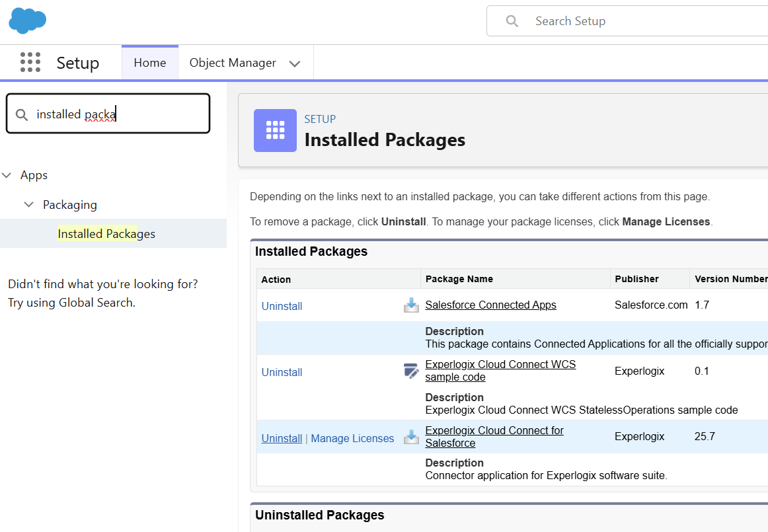This screenshot has height=532, width=768.
Task: Click the SETUP breadcrumb label
Action: (320, 119)
